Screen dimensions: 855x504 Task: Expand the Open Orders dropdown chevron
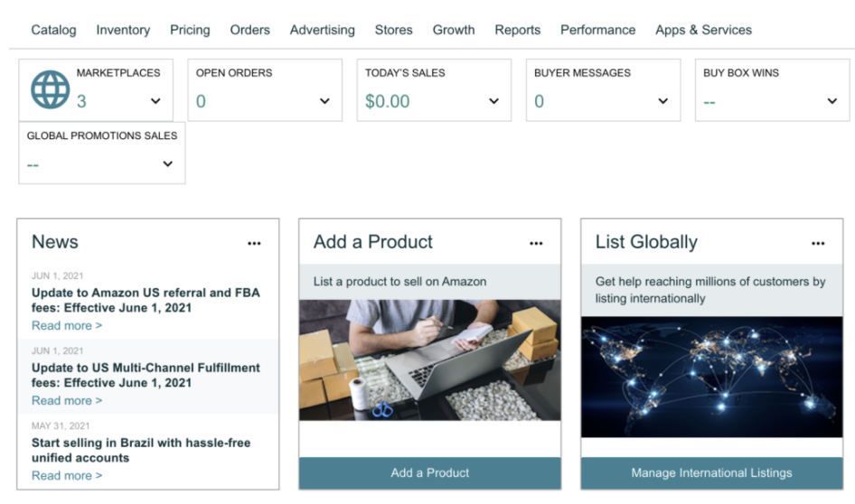324,101
